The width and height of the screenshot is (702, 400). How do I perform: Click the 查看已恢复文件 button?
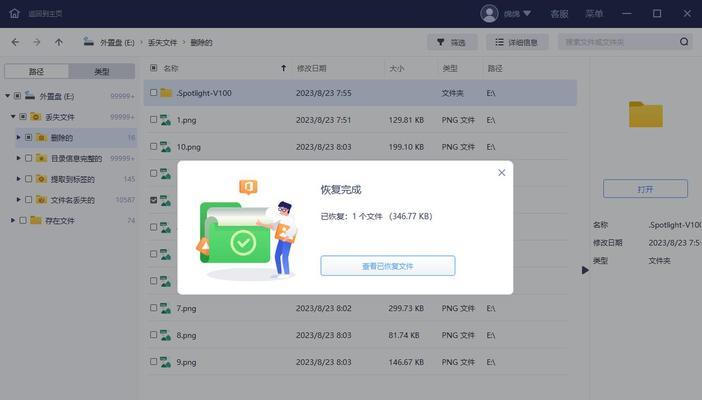point(388,266)
